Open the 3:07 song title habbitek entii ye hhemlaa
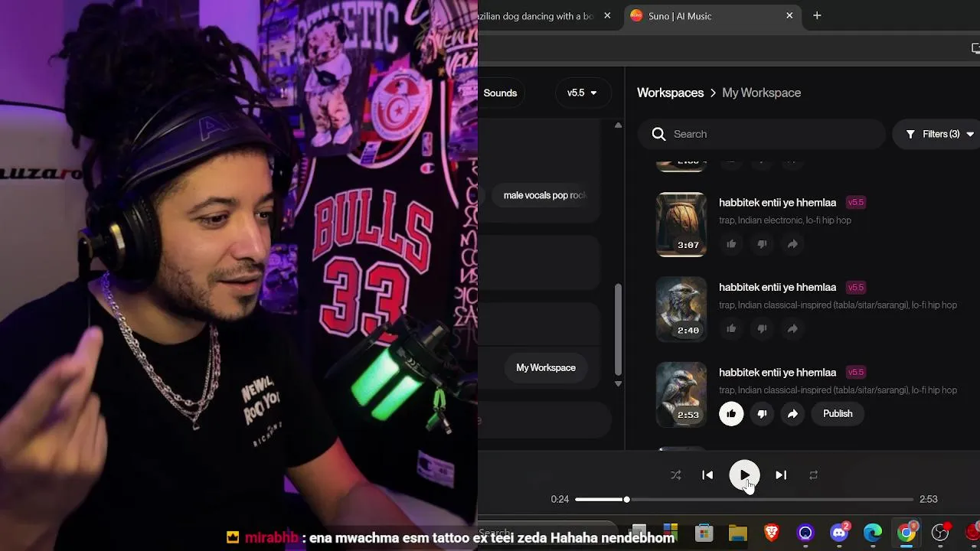Image resolution: width=980 pixels, height=551 pixels. (777, 203)
